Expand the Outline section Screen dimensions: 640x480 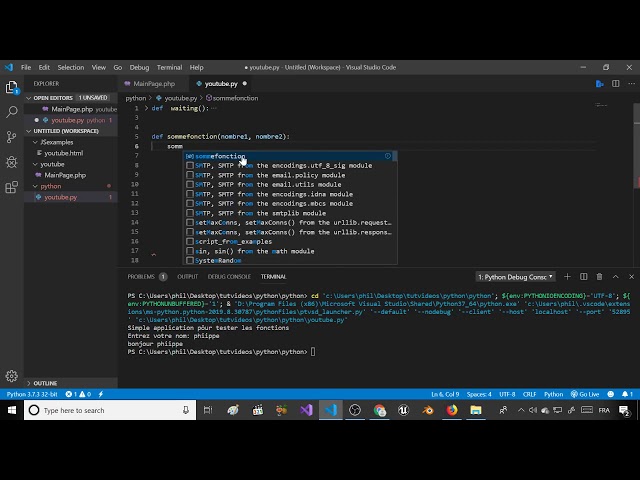click(x=29, y=383)
